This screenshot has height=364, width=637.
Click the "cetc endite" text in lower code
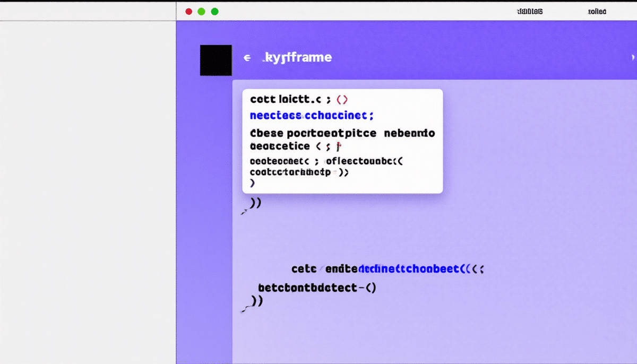325,269
